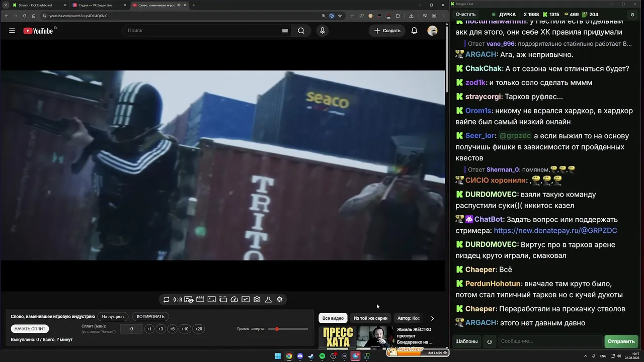The image size is (644, 362).
Task: Switch input language via ENG indicator
Action: click(x=603, y=356)
